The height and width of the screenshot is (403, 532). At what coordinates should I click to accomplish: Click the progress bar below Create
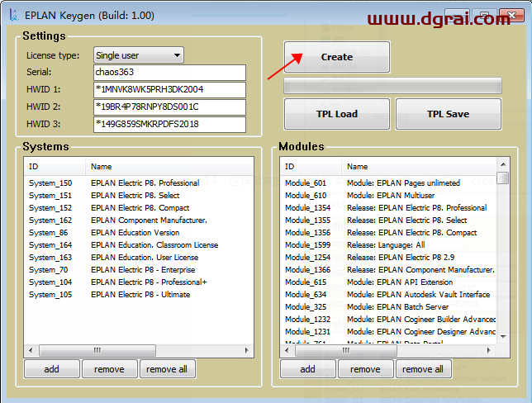(x=392, y=86)
